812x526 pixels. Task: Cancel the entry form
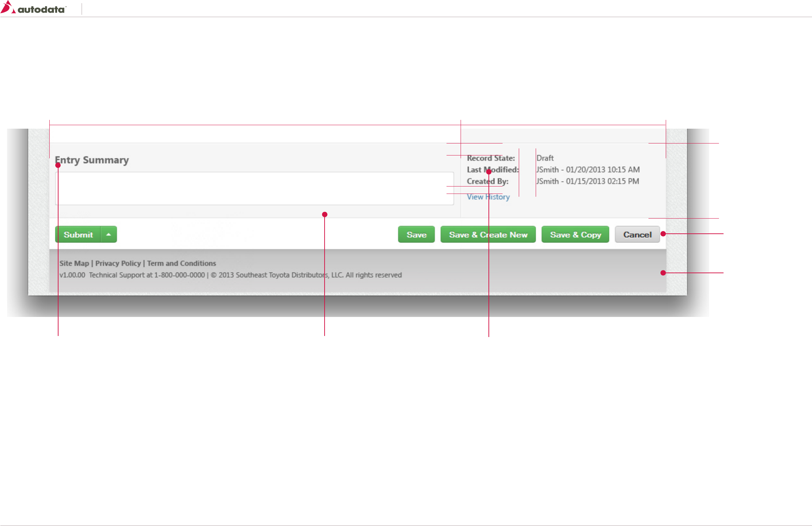(637, 234)
